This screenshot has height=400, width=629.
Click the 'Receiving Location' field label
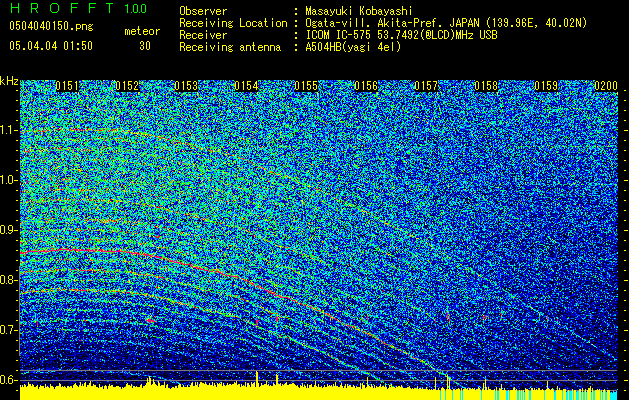(x=233, y=23)
